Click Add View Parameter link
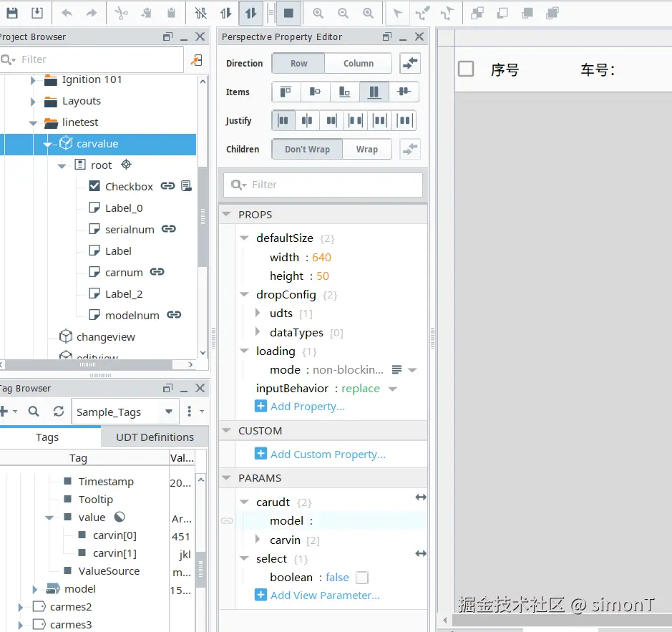 click(325, 595)
